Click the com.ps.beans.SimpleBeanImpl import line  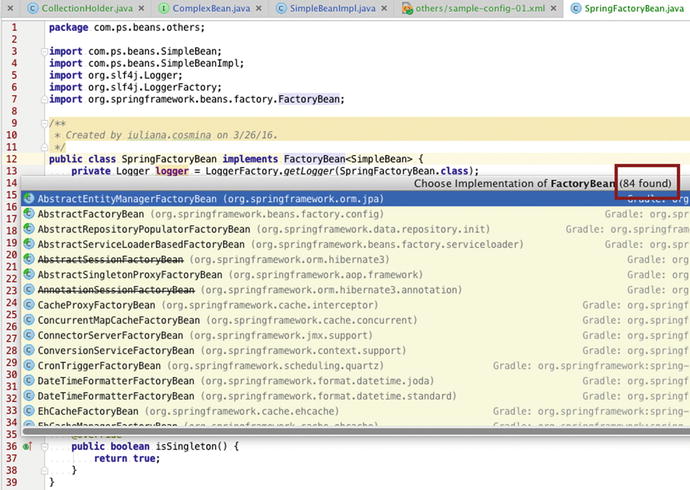coord(147,63)
